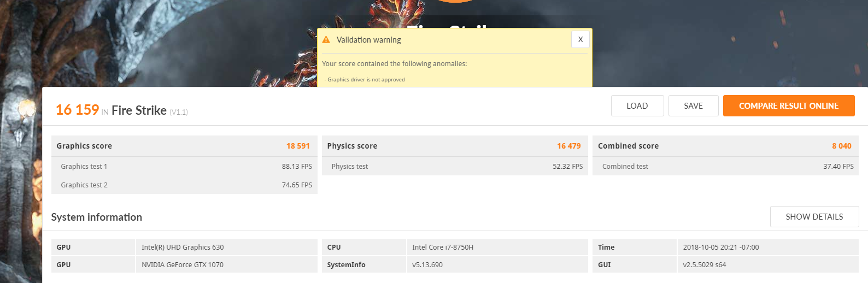
Task: Click the Validation warning title text
Action: click(x=368, y=40)
